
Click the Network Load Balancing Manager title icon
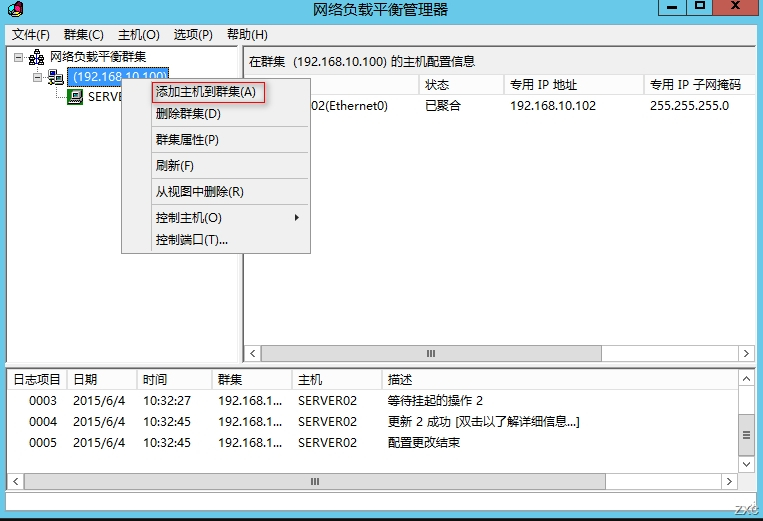(15, 9)
